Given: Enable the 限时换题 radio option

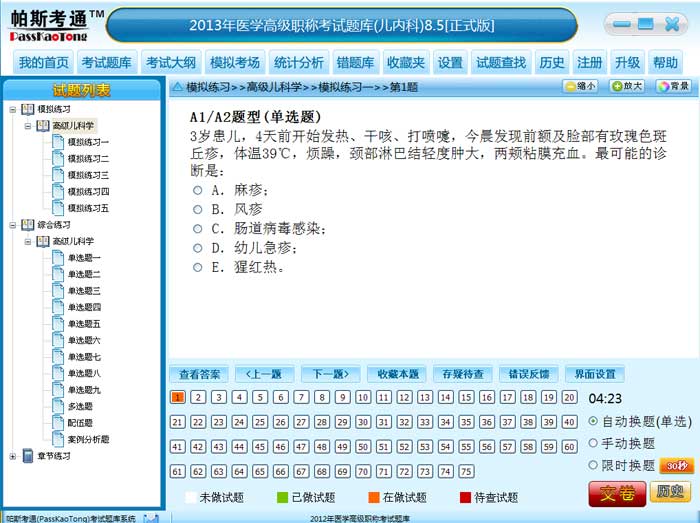Looking at the screenshot, I should 593,465.
